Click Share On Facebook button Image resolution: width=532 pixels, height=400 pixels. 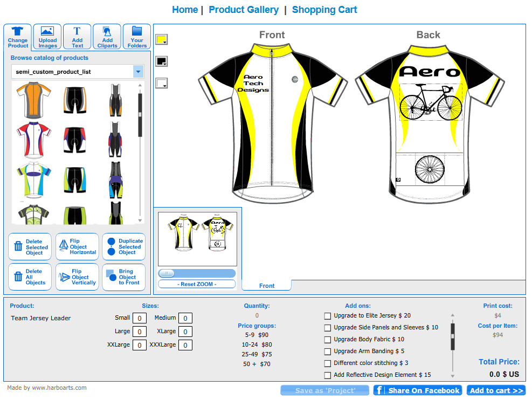click(x=417, y=390)
